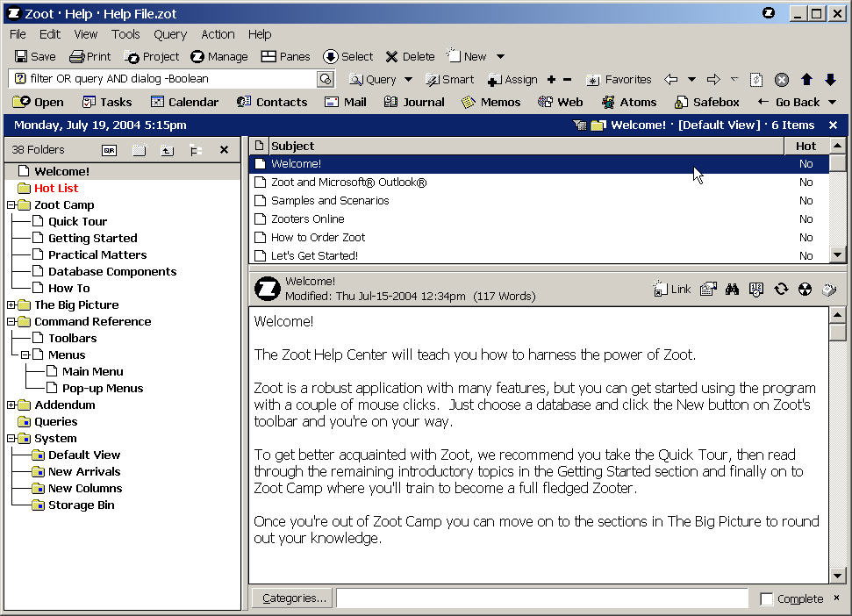Collapse the Menus tree node
Screen dimensions: 852x616
pyautogui.click(x=25, y=355)
